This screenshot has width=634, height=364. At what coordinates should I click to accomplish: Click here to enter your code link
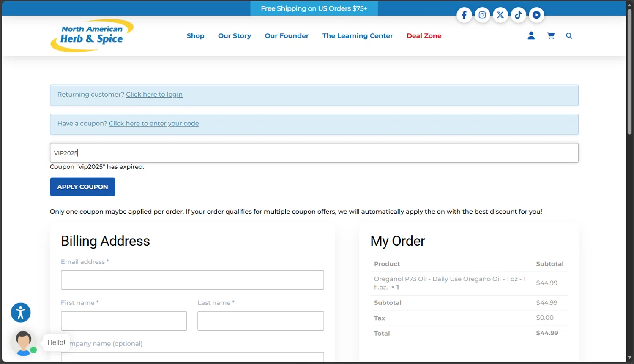(x=154, y=124)
